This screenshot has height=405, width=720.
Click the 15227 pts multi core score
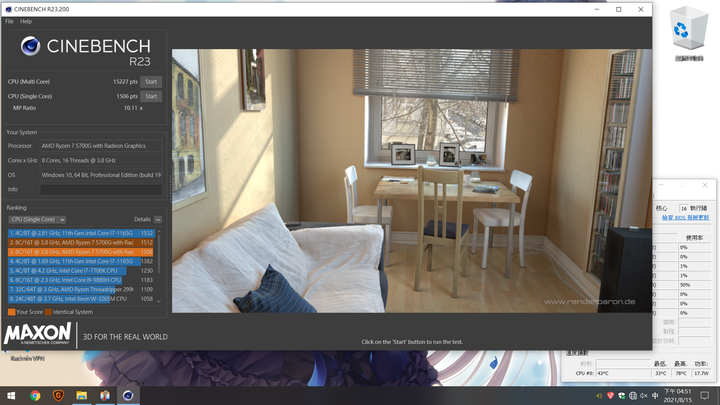[x=125, y=82]
